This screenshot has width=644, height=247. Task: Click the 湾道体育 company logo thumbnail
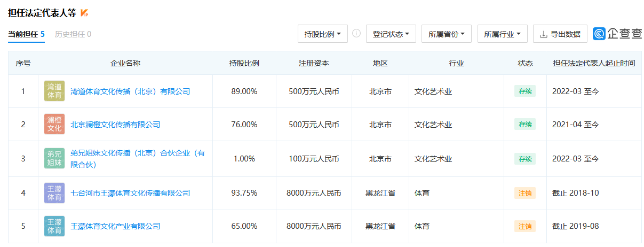tap(54, 91)
